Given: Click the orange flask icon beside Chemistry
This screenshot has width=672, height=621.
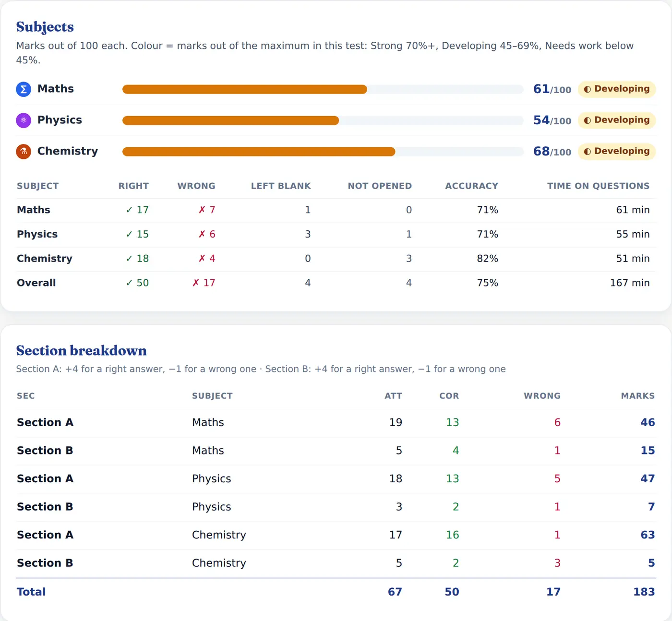Looking at the screenshot, I should (x=24, y=152).
